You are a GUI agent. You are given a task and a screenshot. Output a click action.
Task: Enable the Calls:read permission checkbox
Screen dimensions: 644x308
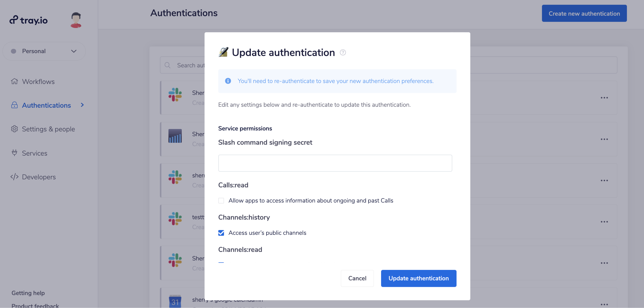click(x=221, y=201)
